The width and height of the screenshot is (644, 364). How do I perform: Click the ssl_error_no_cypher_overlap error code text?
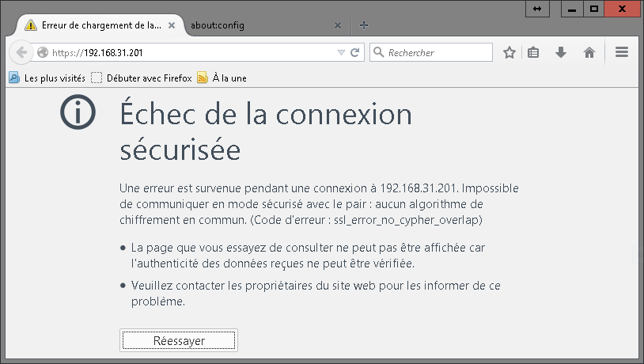[407, 220]
